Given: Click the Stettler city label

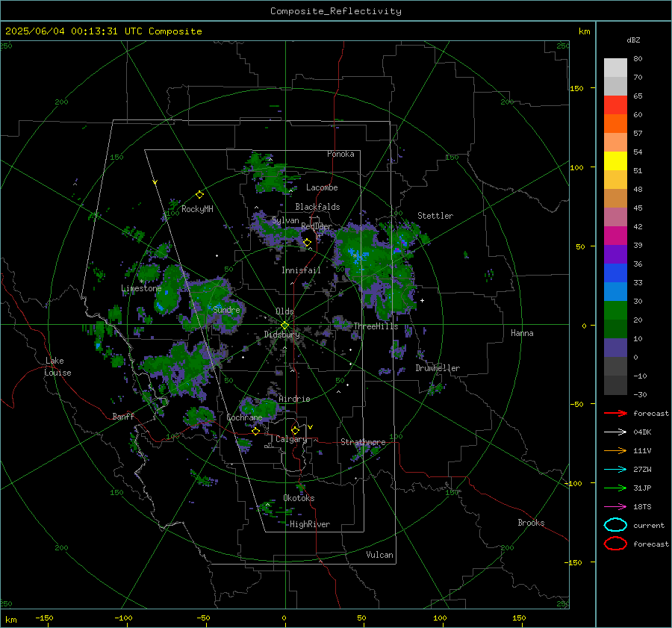Looking at the screenshot, I should tap(435, 216).
